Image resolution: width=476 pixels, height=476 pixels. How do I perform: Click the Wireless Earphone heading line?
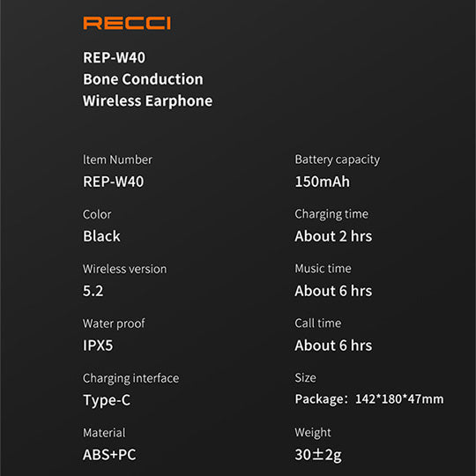[147, 101]
